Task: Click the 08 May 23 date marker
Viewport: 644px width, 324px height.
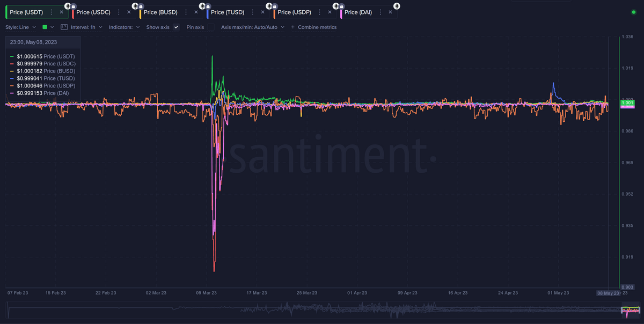Action: pyautogui.click(x=609, y=293)
